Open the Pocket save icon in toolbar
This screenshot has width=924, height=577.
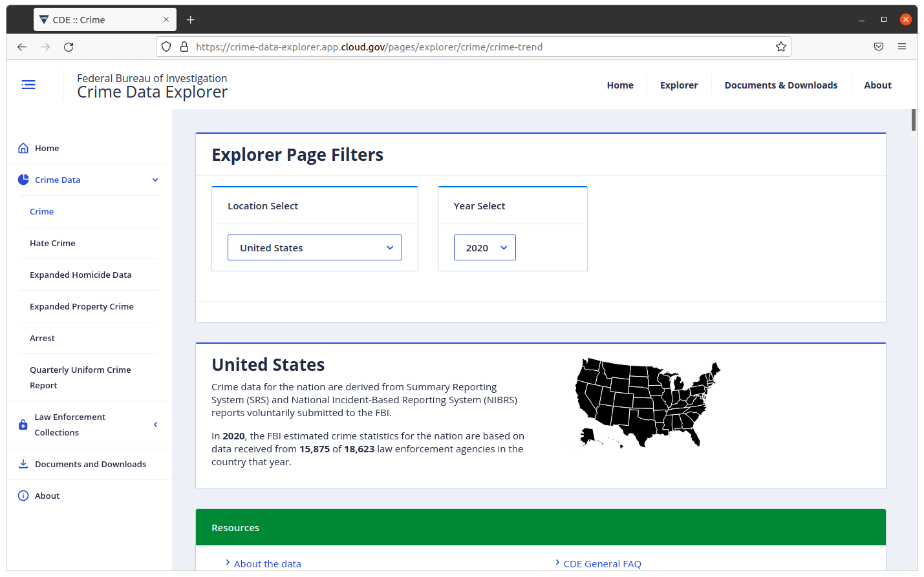coord(879,47)
